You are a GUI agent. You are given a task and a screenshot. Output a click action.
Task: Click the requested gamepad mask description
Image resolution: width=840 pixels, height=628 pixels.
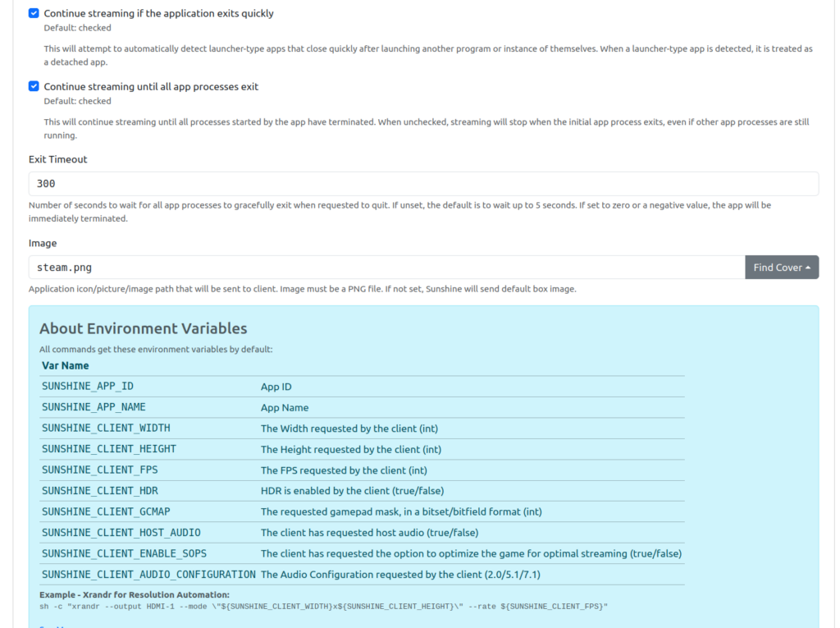coord(401,511)
